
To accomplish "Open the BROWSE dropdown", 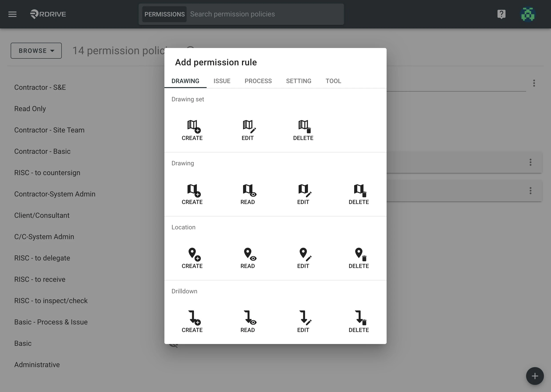I will pyautogui.click(x=36, y=50).
